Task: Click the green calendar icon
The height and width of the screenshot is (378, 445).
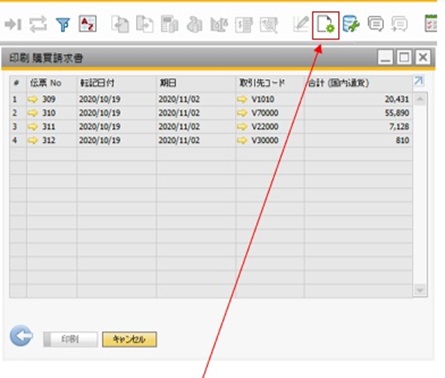Action: click(430, 24)
